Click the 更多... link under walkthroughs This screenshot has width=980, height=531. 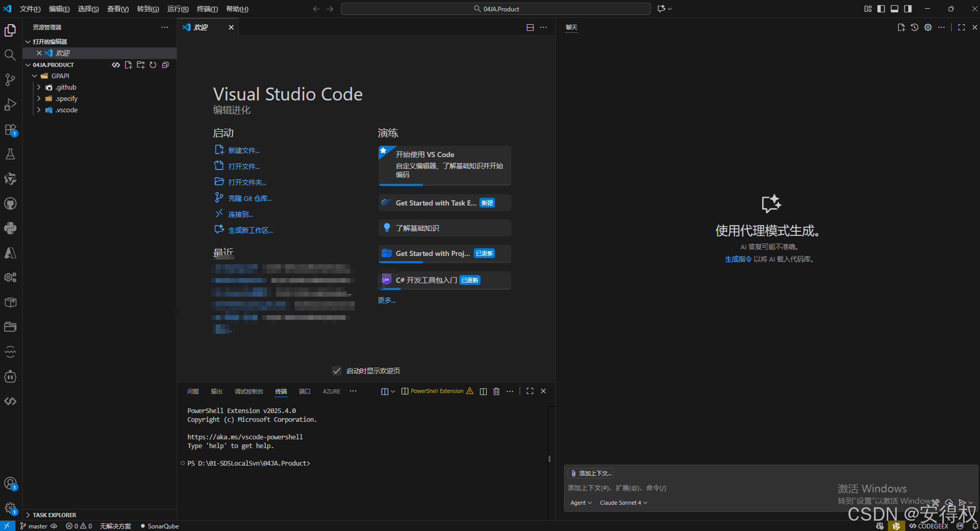(x=387, y=300)
